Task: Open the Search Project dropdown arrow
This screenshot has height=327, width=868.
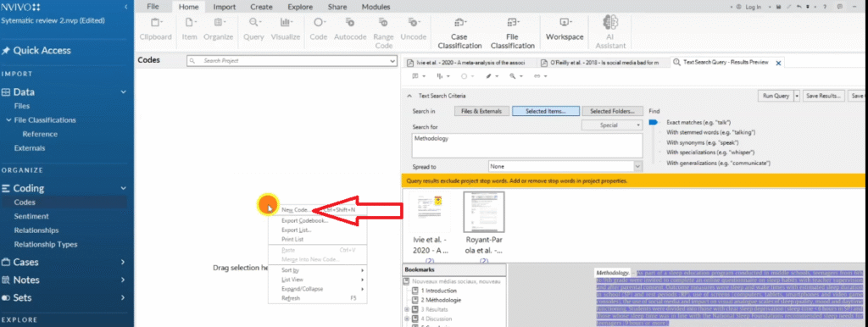Action: [392, 61]
